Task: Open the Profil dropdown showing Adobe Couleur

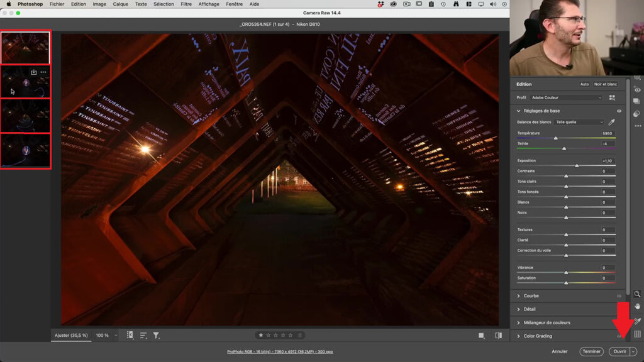Action: pyautogui.click(x=565, y=97)
